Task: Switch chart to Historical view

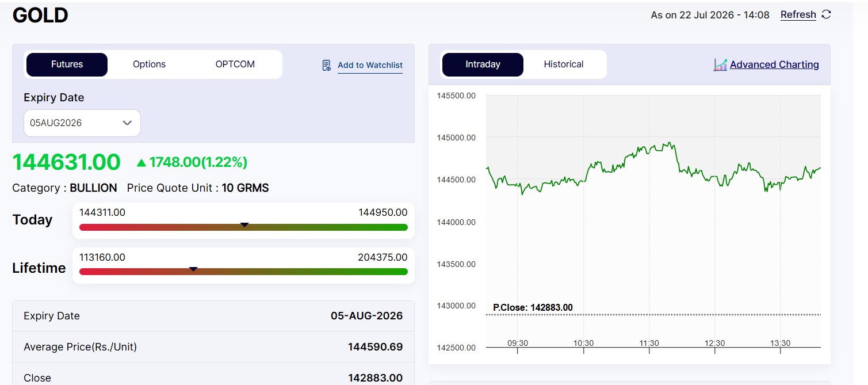Action: tap(564, 64)
